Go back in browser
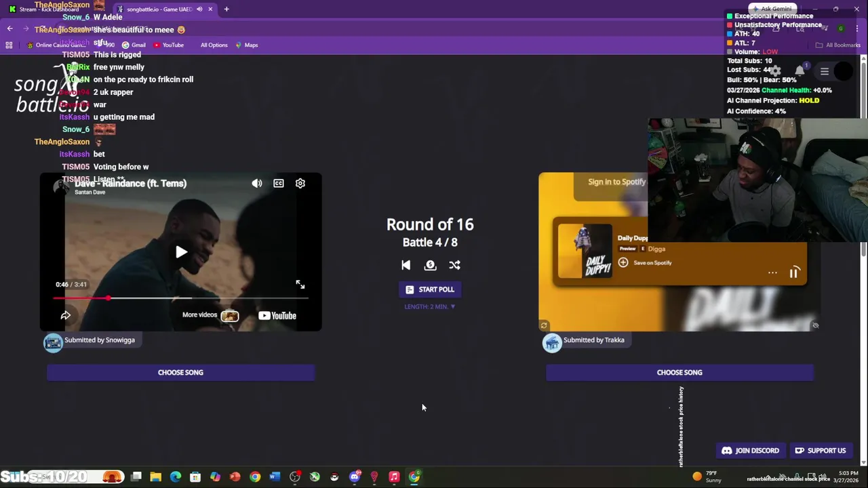 [9, 28]
